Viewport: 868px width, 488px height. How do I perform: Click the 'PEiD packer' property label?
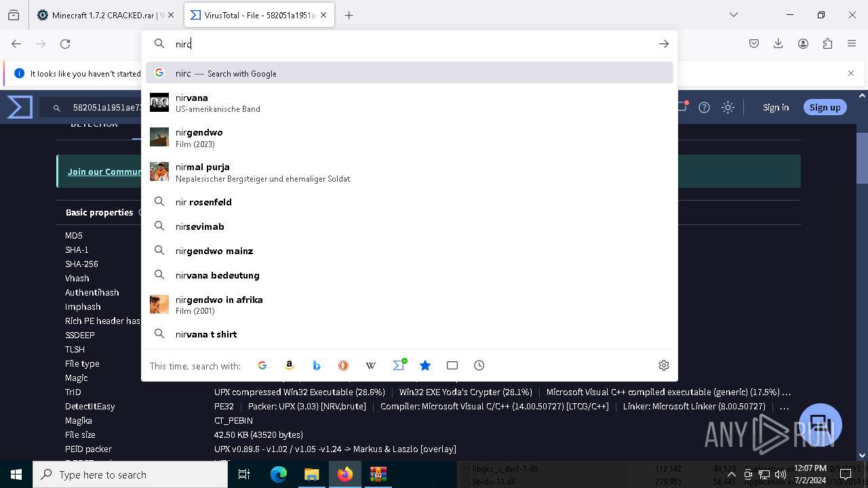click(88, 449)
